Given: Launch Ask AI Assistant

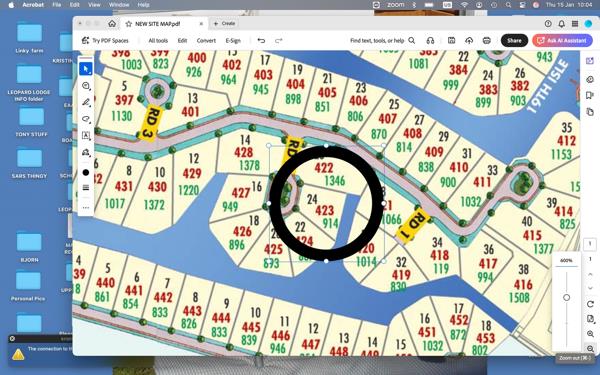Looking at the screenshot, I should coord(562,41).
